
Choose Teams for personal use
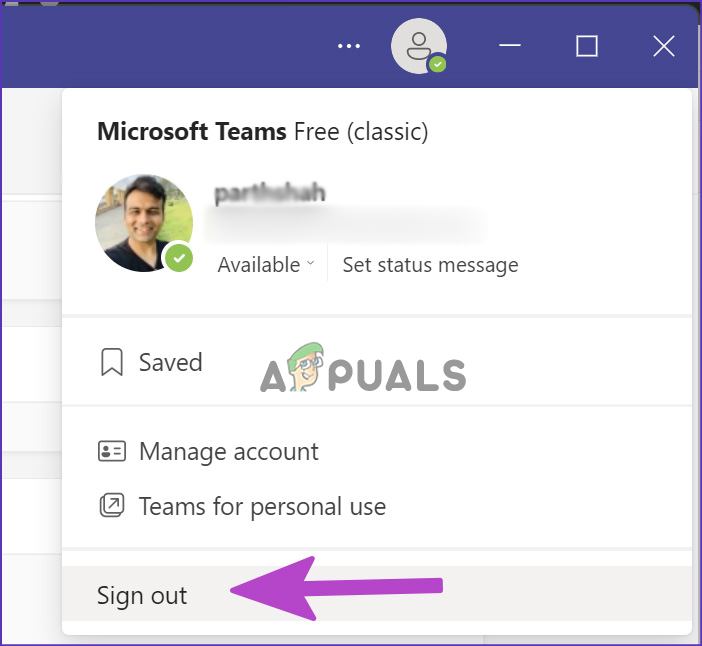click(x=262, y=506)
